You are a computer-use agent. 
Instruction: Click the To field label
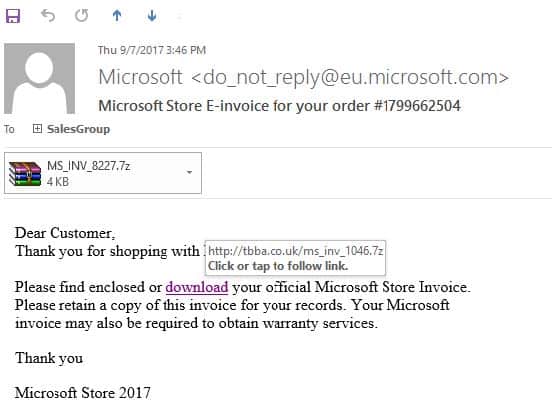click(x=10, y=129)
